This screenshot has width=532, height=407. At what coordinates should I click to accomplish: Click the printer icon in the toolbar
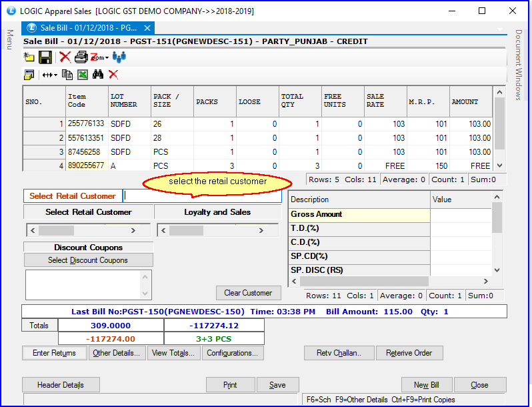[81, 57]
